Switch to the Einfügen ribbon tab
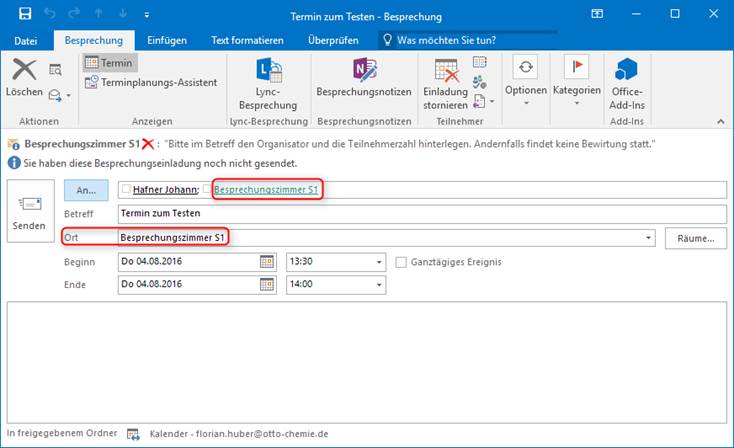This screenshot has height=448, width=734. point(167,41)
